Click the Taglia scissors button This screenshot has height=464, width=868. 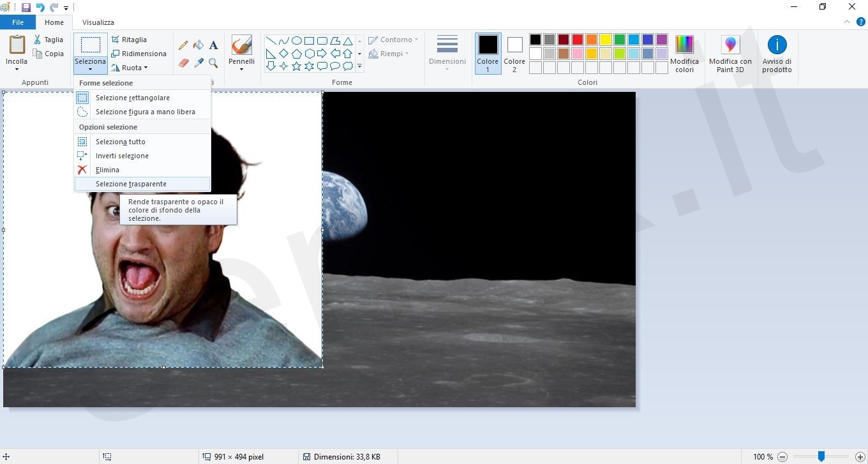(49, 40)
